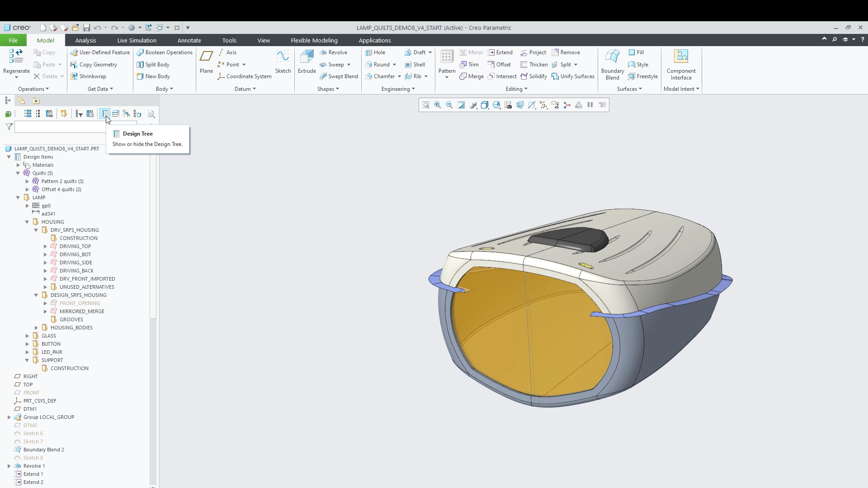Image resolution: width=868 pixels, height=488 pixels.
Task: Open Component Interface tool
Action: coord(681,65)
